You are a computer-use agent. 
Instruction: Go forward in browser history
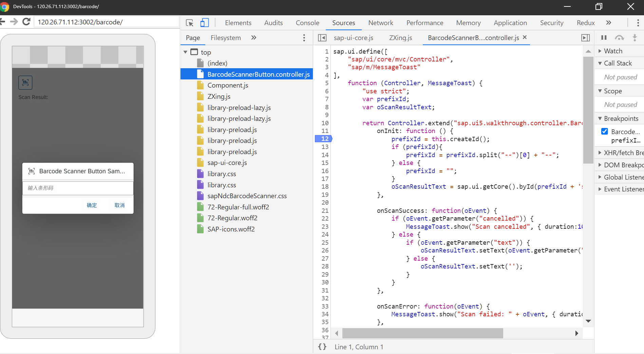(14, 22)
